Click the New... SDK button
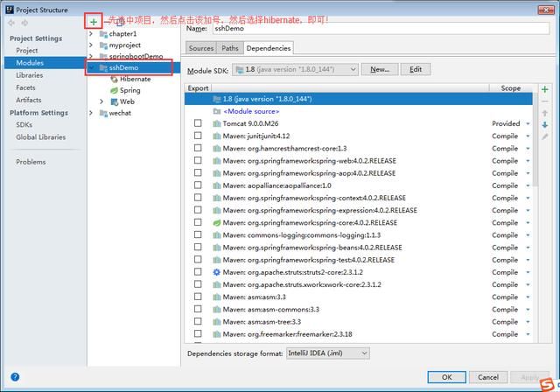560x392 pixels. 379,69
